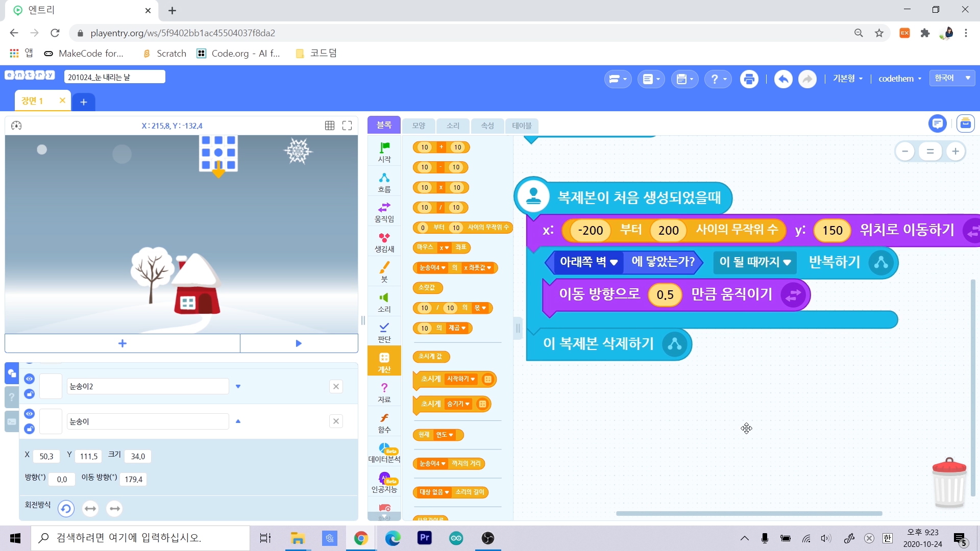The height and width of the screenshot is (551, 980).
Task: Toggle visibility eye of 눈송이2 object
Action: click(29, 379)
